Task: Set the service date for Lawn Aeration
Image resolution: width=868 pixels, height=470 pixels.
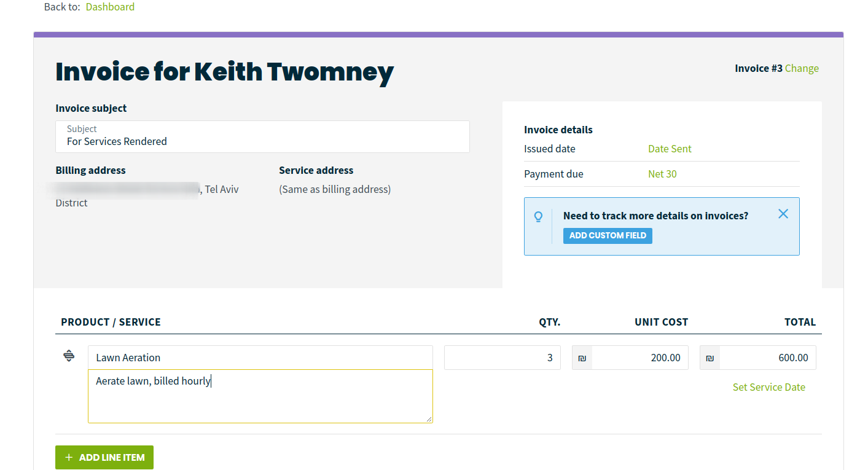Action: (768, 387)
